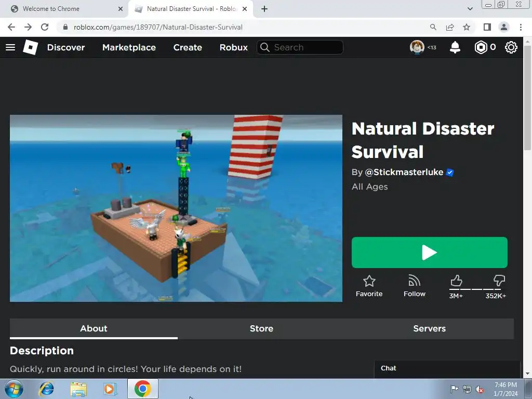532x399 pixels.
Task: Open a new Chrome tab
Action: coord(264,9)
